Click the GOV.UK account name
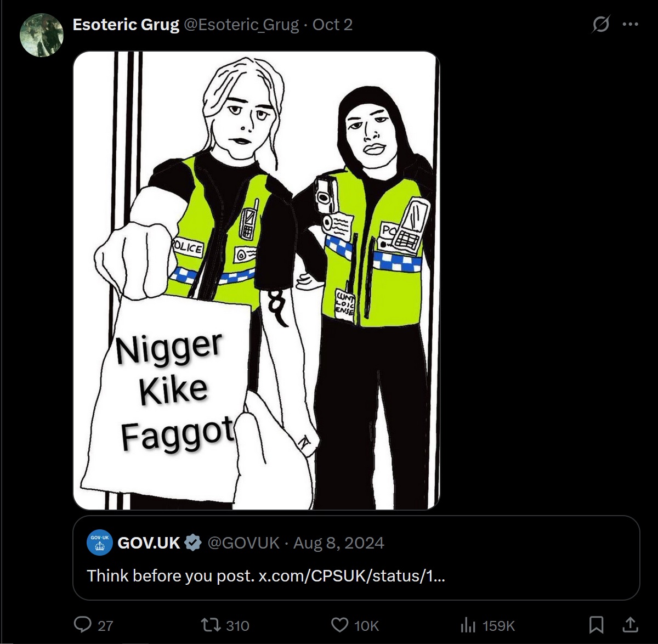Viewport: 658px width, 644px height. (x=149, y=543)
